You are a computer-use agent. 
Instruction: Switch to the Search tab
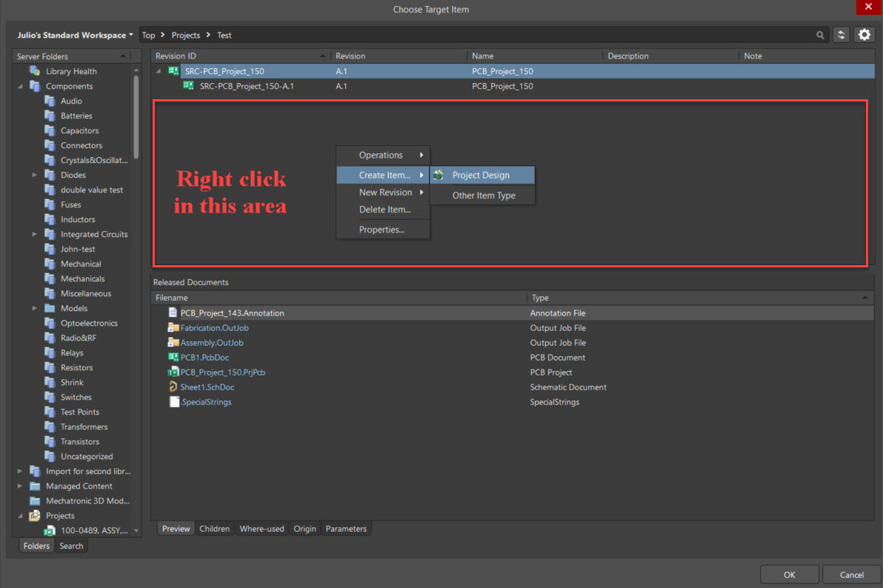point(72,546)
